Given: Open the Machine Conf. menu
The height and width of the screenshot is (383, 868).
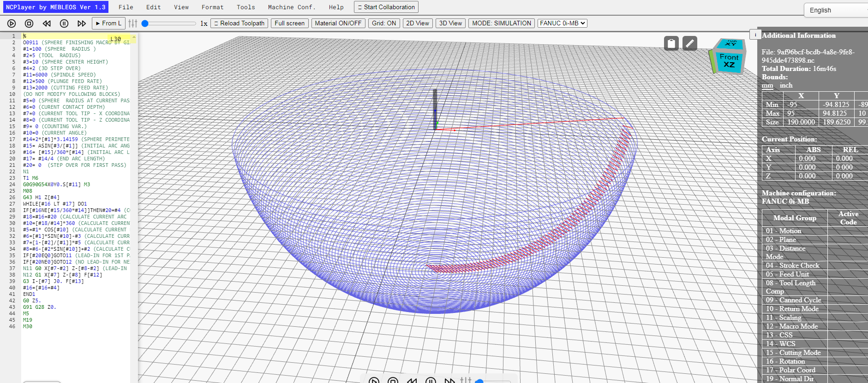Looking at the screenshot, I should (x=292, y=7).
